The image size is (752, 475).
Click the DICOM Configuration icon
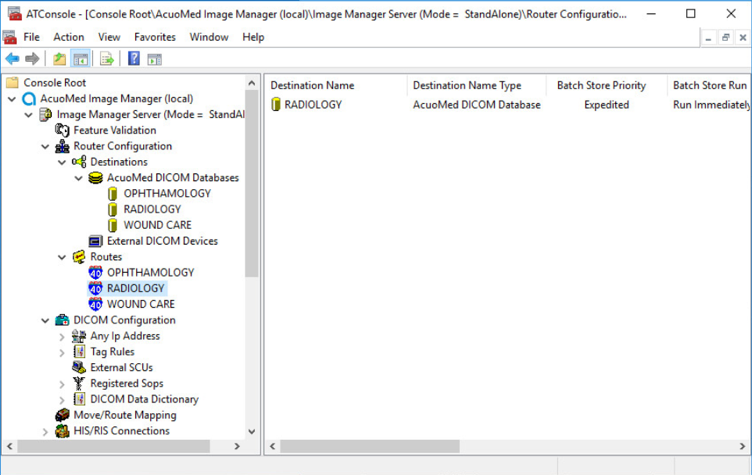click(62, 320)
